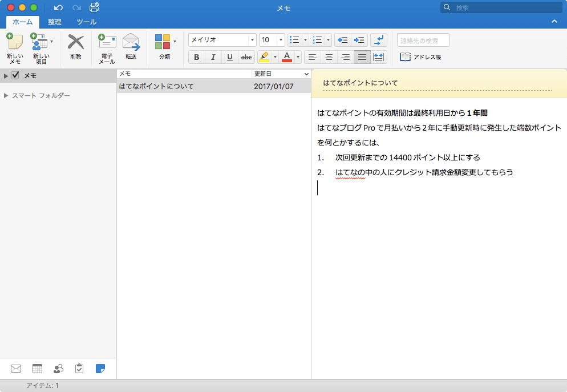Toggle Italic formatting button

213,57
